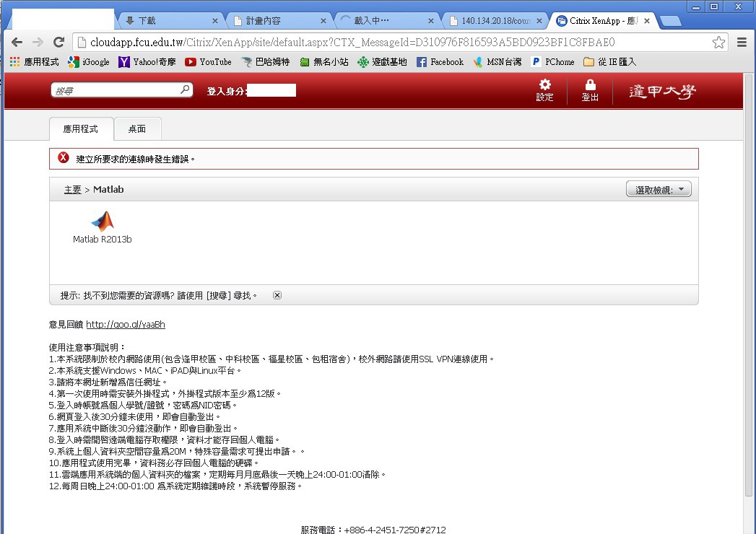Dismiss the hint with its close box
This screenshot has width=756, height=534.
277,295
